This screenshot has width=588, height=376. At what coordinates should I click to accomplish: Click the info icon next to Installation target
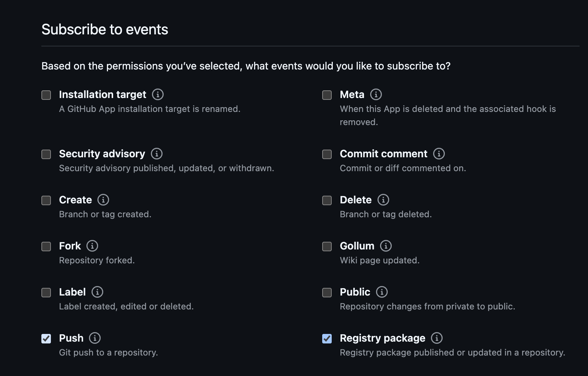pos(157,95)
